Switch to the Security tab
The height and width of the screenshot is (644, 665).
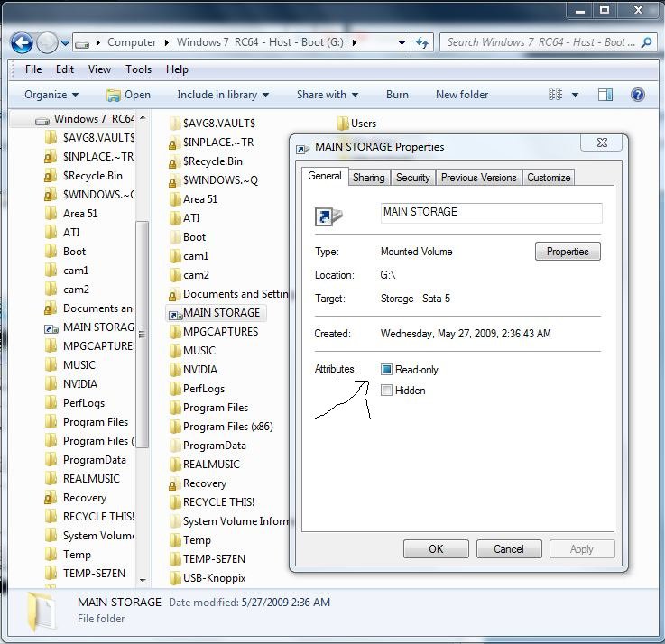412,178
